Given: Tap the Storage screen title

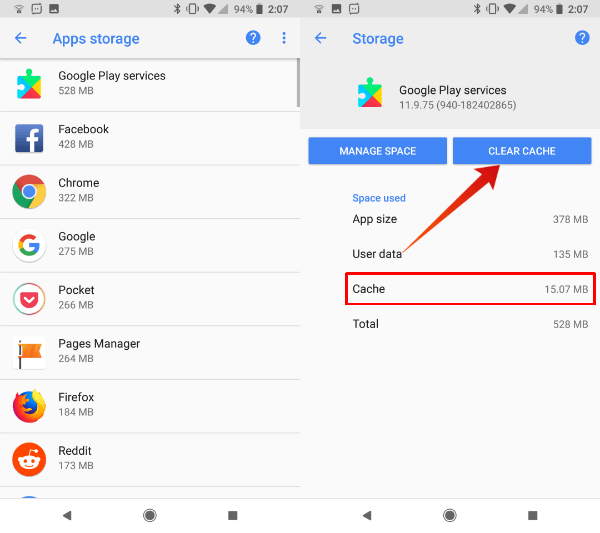Looking at the screenshot, I should click(x=378, y=39).
